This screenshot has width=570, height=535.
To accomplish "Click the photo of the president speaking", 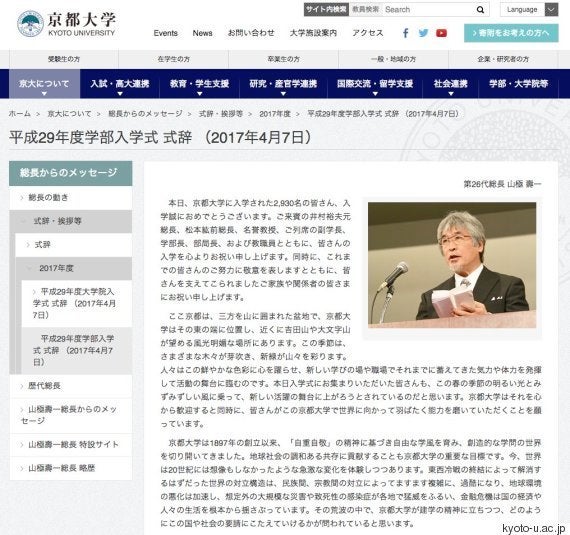I will tap(452, 265).
